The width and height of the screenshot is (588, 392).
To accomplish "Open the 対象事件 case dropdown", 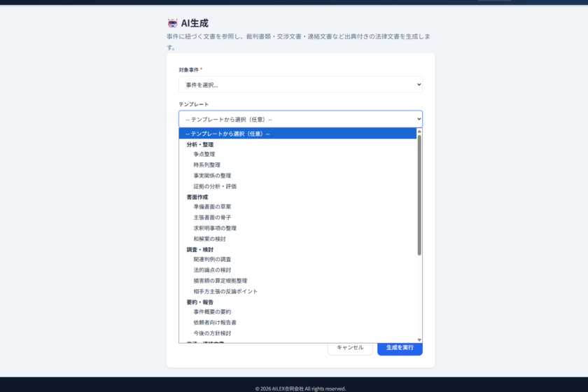I will click(x=300, y=85).
